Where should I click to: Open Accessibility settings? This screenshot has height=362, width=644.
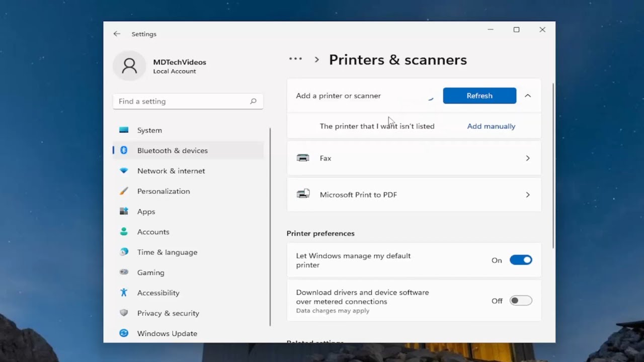pos(188,293)
